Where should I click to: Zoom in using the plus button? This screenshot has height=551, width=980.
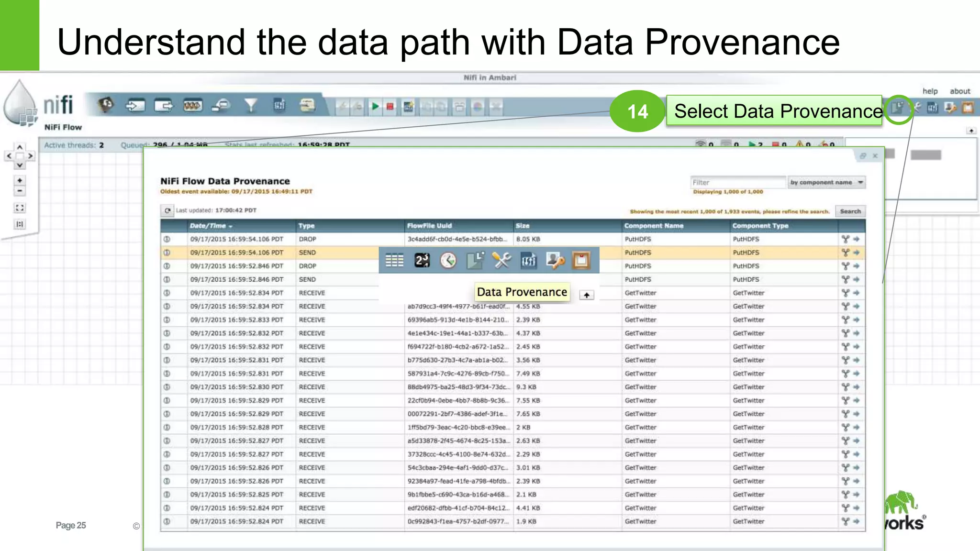(20, 180)
